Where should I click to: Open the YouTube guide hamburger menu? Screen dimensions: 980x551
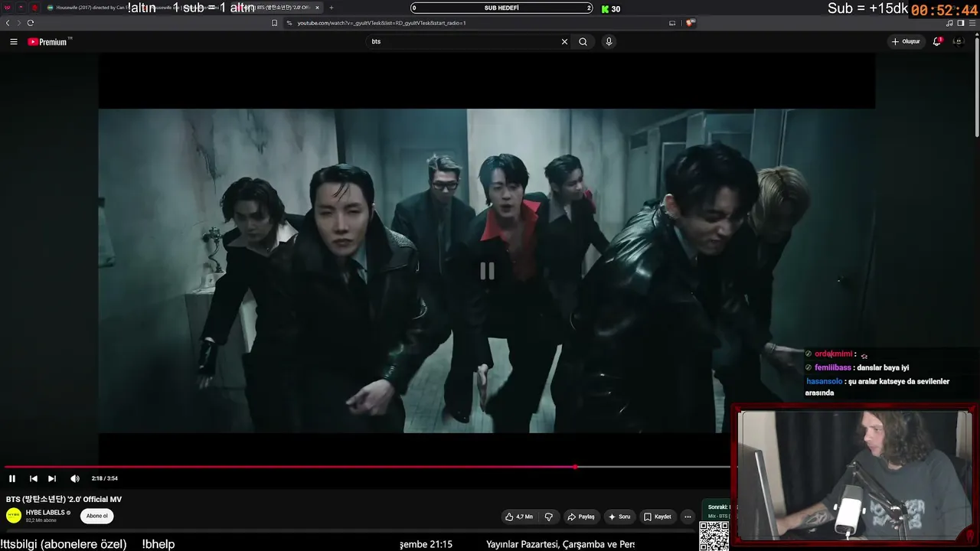click(x=14, y=42)
